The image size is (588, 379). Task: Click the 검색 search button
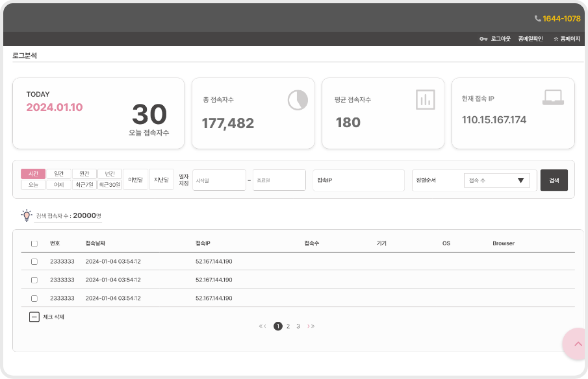pyautogui.click(x=554, y=180)
